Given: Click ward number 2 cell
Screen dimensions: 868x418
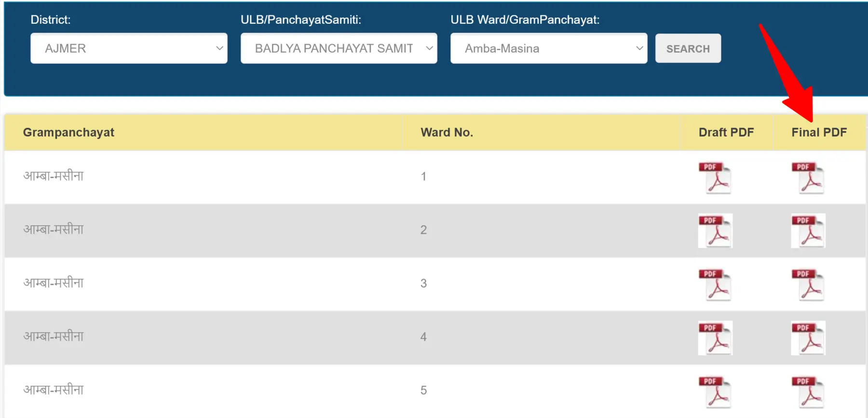Looking at the screenshot, I should (423, 230).
